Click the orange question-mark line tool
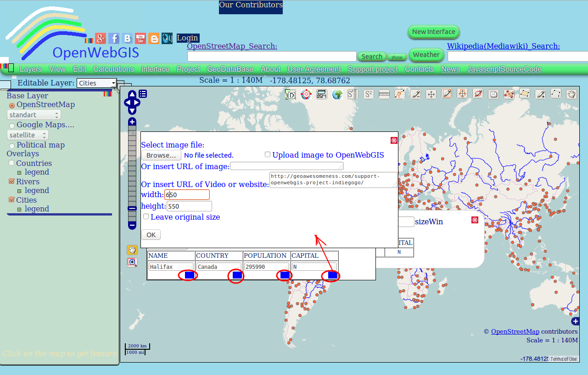 400,94
